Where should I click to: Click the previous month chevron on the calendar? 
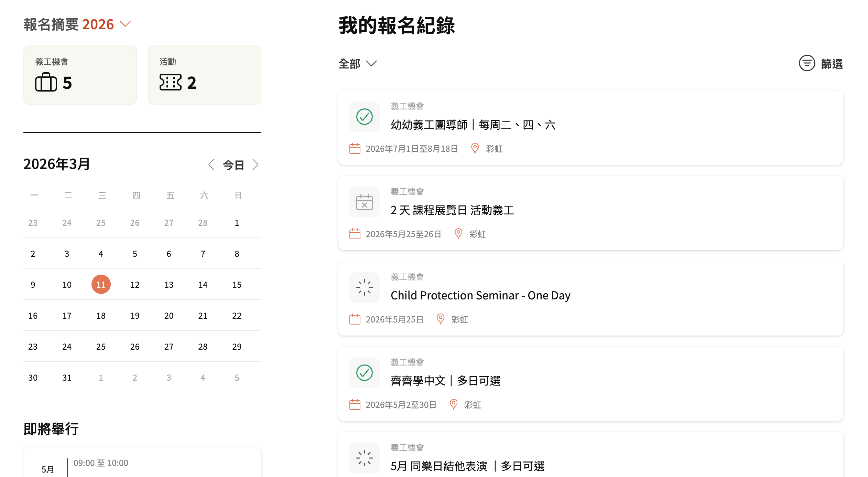pos(212,165)
